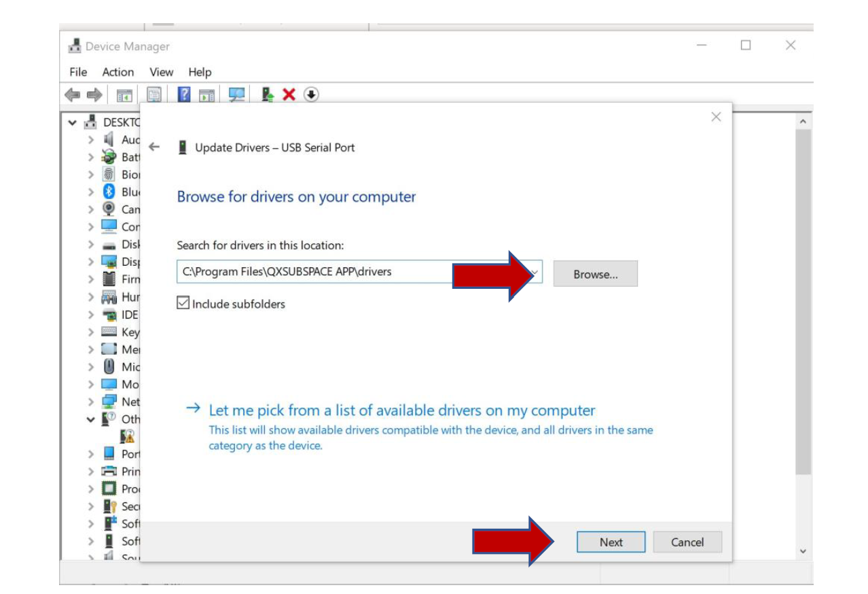Click the red X uninstall device icon
Screen dimensions: 868x594
289,95
